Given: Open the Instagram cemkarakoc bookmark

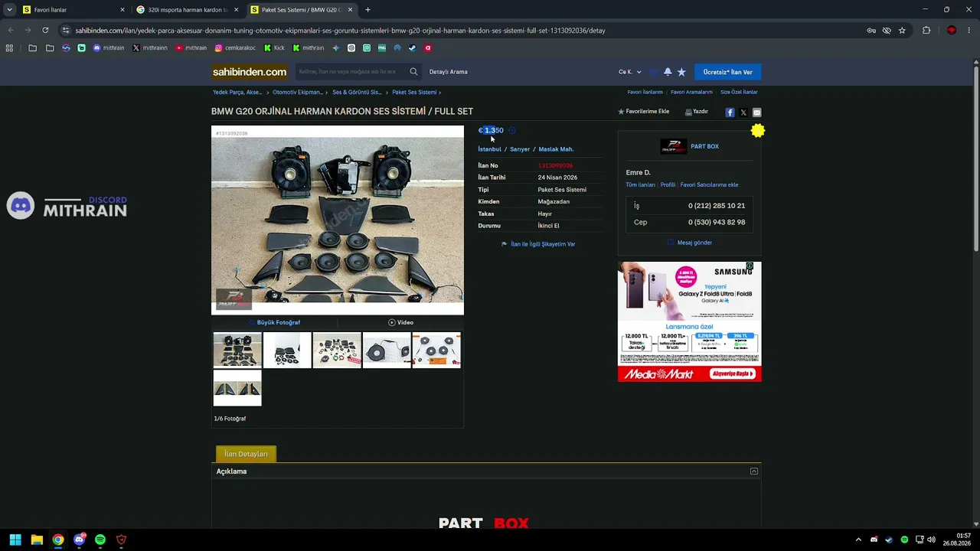Looking at the screenshot, I should pyautogui.click(x=235, y=47).
